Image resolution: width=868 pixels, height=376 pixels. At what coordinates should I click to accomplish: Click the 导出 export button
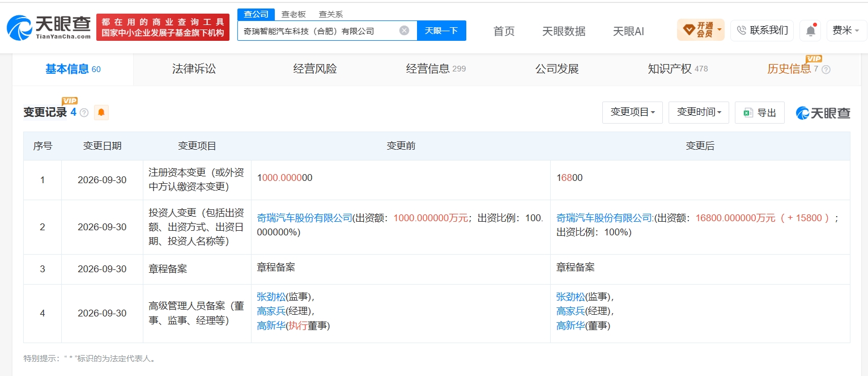(x=760, y=112)
